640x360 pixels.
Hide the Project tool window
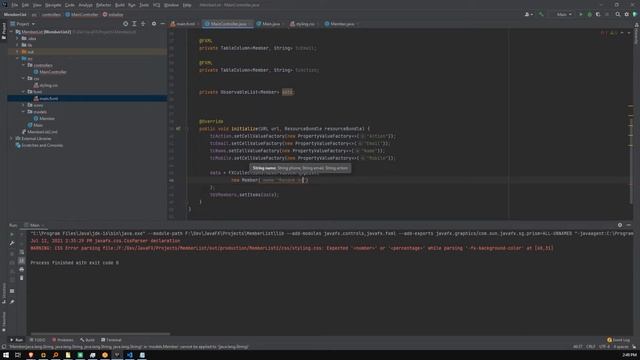(x=162, y=24)
